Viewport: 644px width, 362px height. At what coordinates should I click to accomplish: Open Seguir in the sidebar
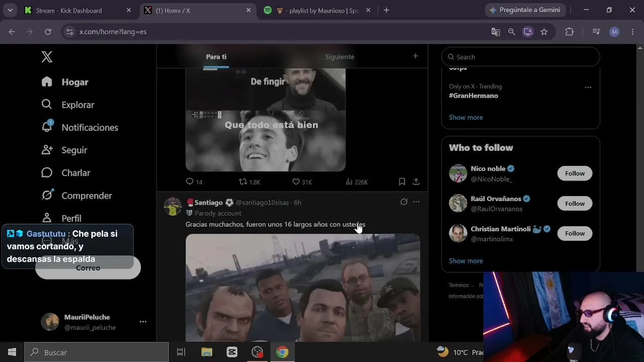click(64, 150)
